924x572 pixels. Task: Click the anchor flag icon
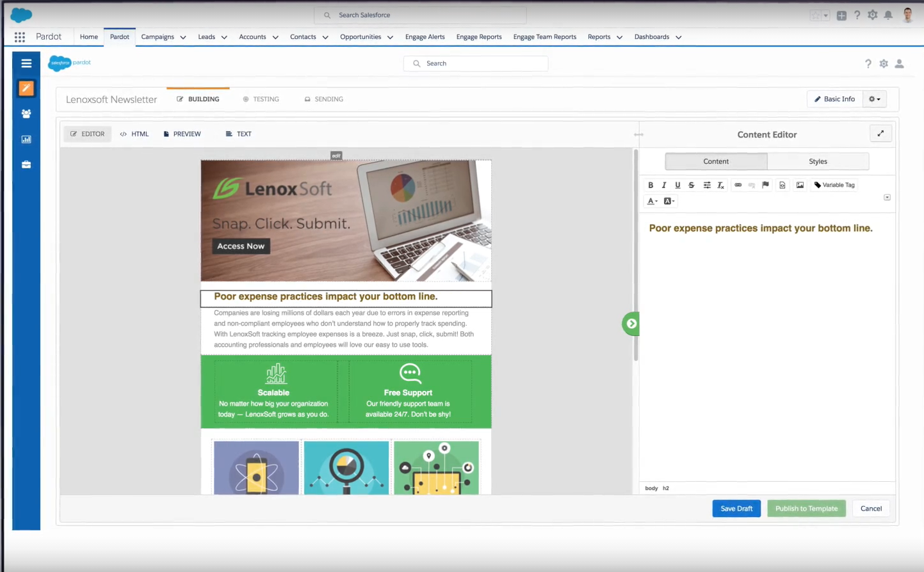[765, 185]
